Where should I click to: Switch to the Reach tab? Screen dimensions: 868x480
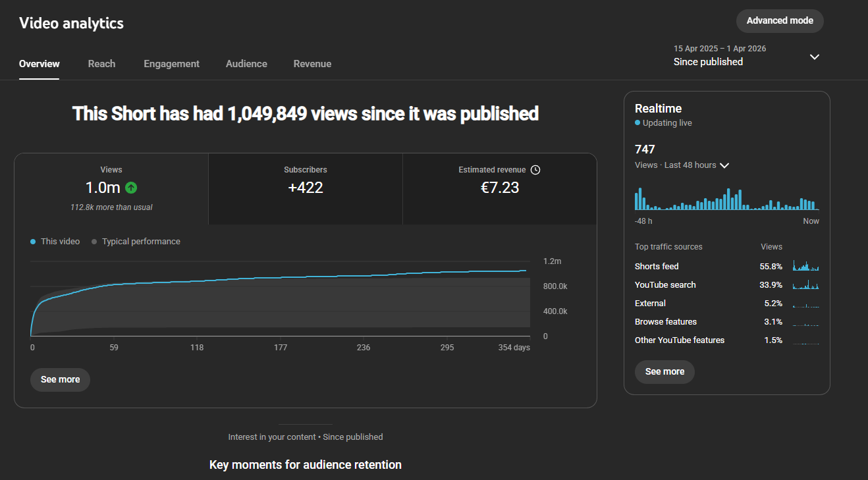click(101, 64)
